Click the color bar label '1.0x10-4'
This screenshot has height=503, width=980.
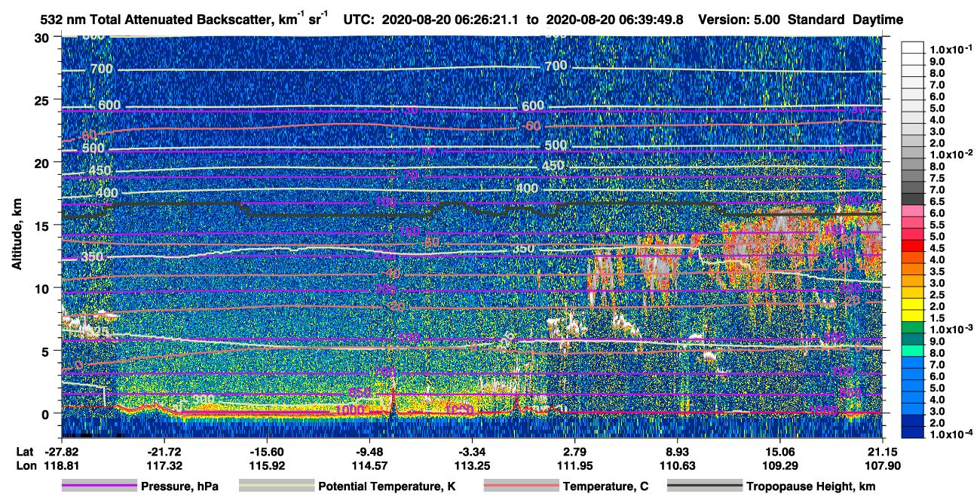pyautogui.click(x=950, y=434)
